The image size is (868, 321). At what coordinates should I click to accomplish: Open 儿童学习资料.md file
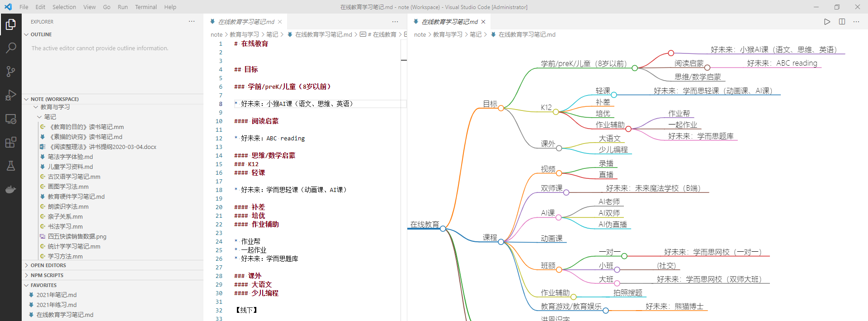tap(70, 167)
